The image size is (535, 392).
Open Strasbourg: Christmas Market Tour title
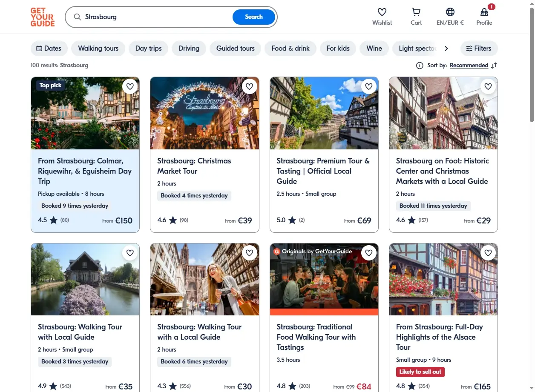(194, 166)
